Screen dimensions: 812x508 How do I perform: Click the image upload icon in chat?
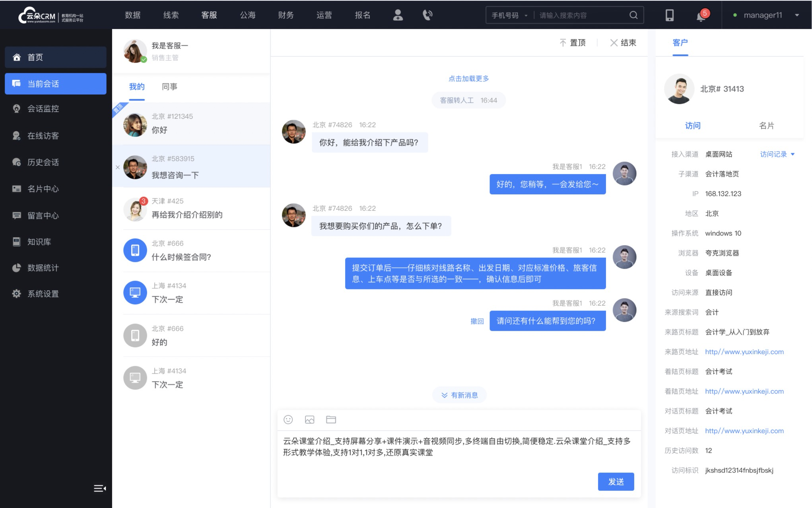tap(310, 420)
